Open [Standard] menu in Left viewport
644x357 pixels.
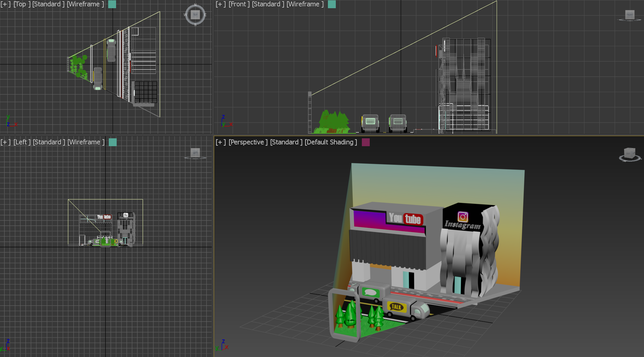click(x=49, y=142)
